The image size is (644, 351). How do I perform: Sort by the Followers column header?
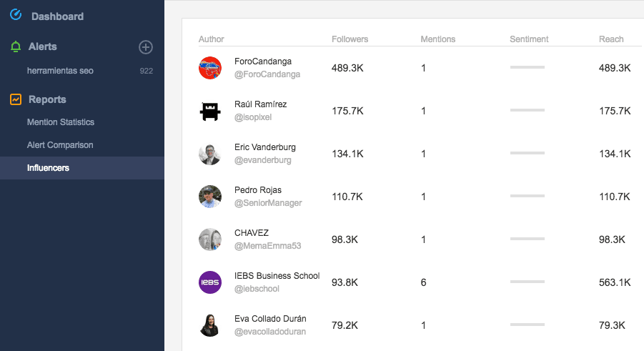(350, 39)
